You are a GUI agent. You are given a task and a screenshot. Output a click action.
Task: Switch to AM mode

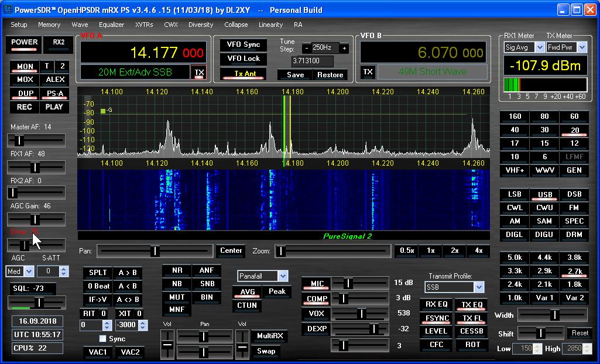[x=515, y=221]
